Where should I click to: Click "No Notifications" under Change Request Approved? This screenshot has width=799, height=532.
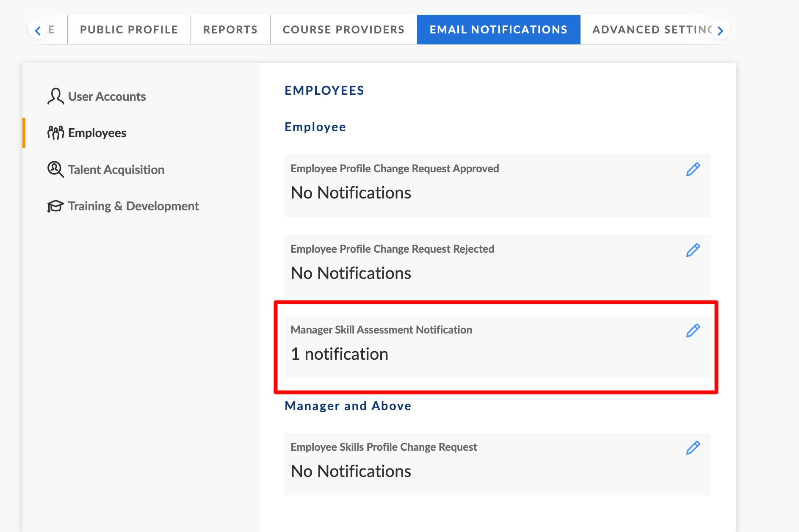[x=351, y=193]
